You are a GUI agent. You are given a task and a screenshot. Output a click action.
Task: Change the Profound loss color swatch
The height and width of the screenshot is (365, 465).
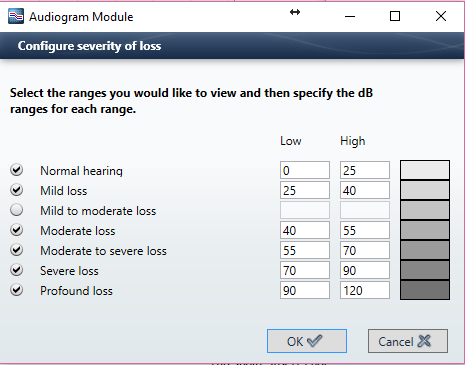pyautogui.click(x=425, y=290)
